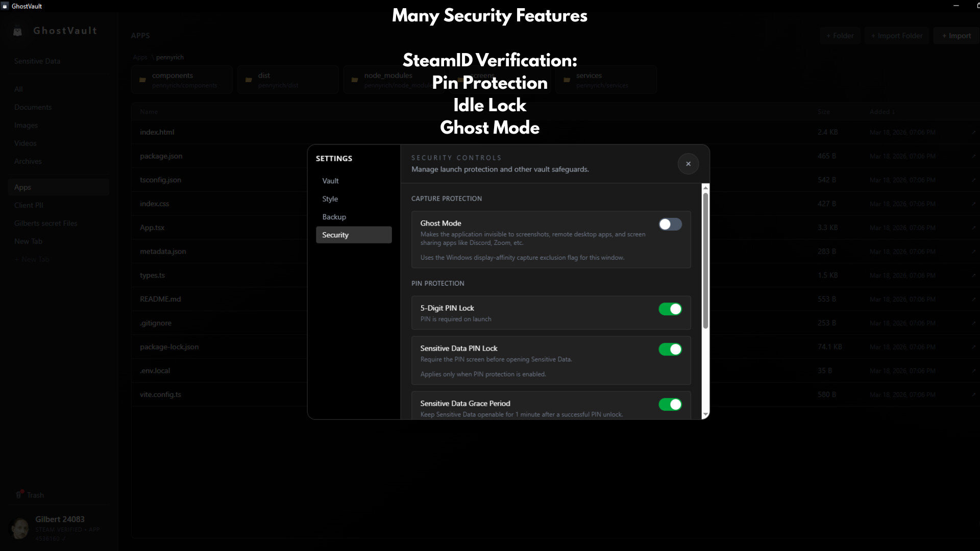The image size is (980, 551).
Task: Click the Added column sort arrow
Action: click(x=893, y=112)
